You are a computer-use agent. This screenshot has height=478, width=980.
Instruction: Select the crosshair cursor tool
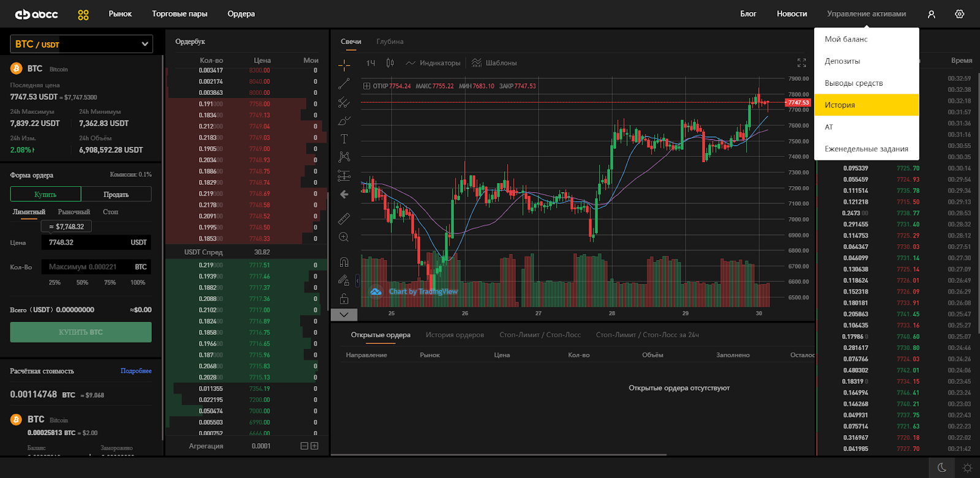[x=344, y=65]
